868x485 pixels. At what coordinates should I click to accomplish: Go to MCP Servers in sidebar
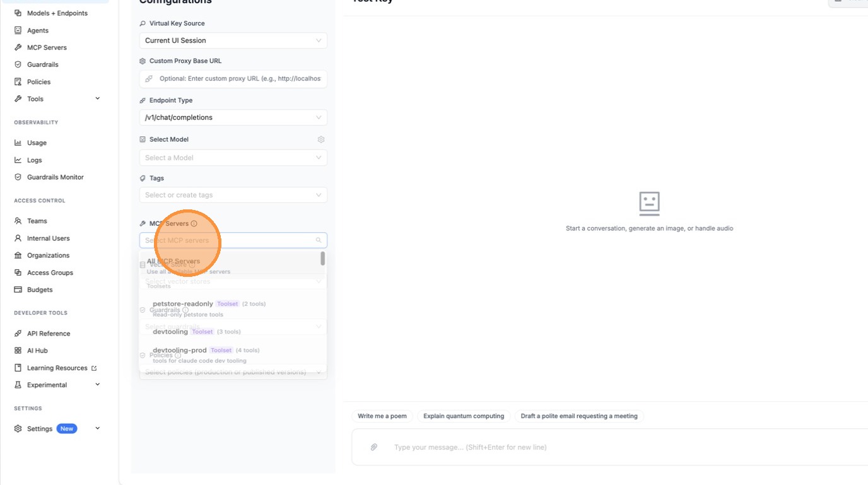(47, 47)
